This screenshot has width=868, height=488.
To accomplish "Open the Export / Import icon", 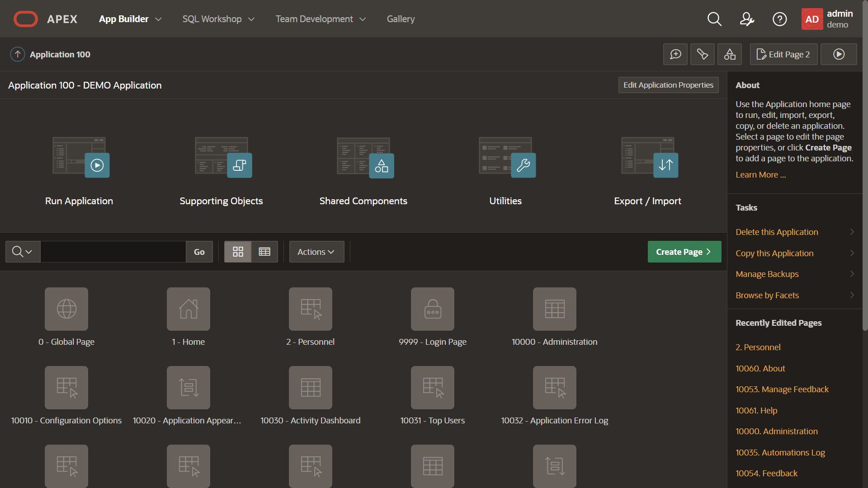I will 649,157.
